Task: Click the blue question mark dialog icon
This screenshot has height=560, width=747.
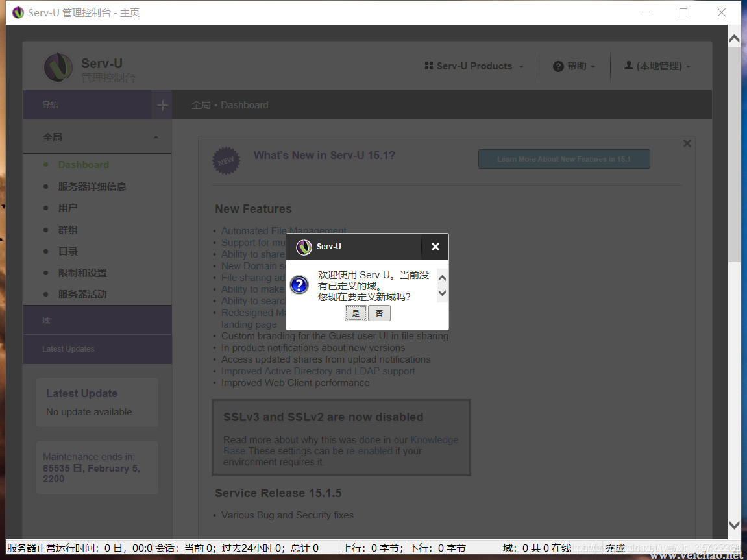Action: pos(299,285)
